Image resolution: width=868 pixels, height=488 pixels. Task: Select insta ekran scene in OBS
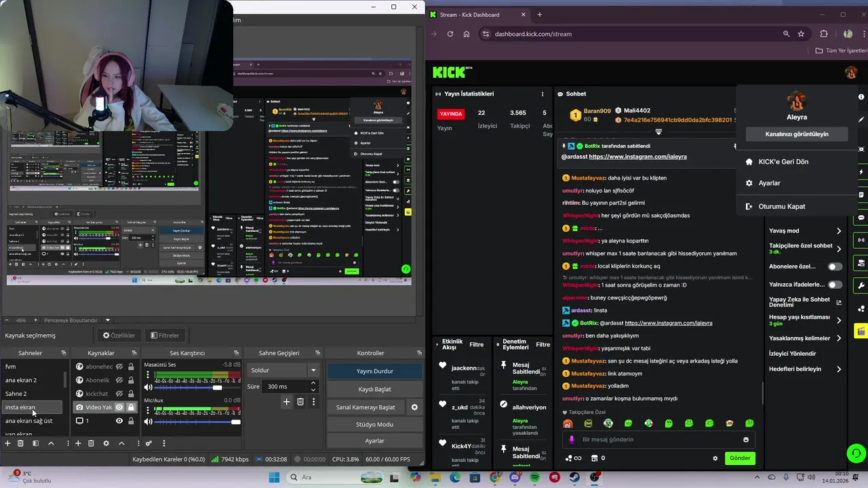[32, 407]
